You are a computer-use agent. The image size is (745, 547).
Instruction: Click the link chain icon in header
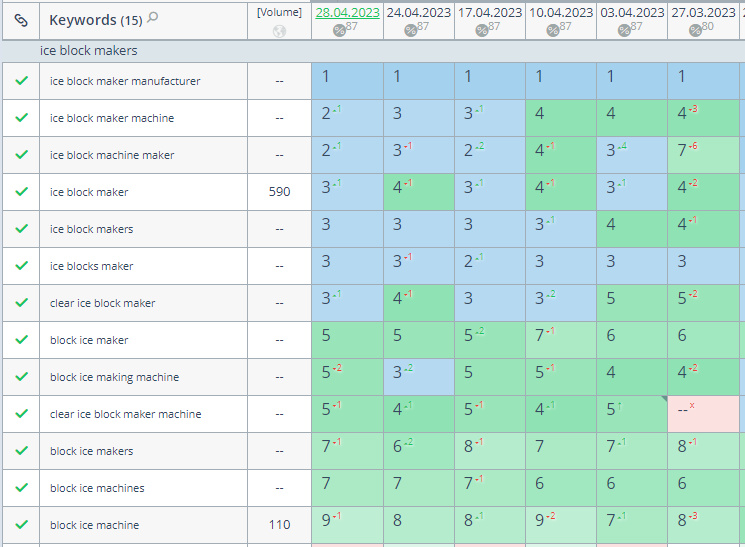pos(20,19)
